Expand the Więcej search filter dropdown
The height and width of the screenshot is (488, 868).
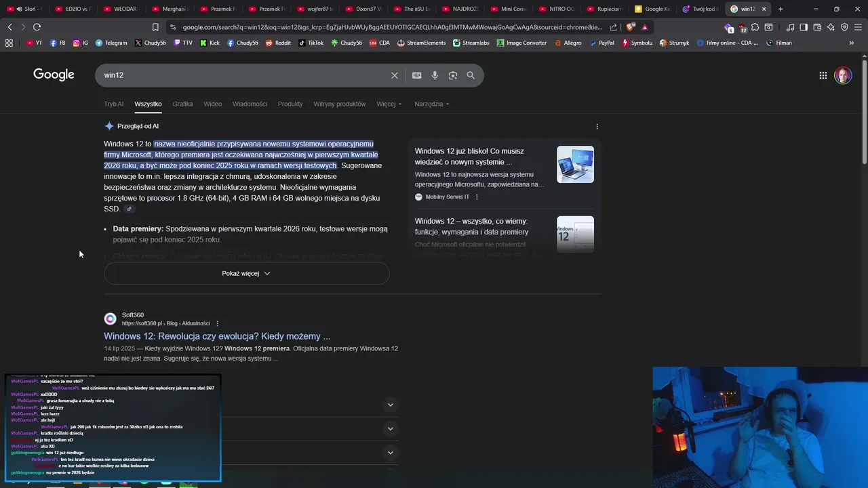coord(389,104)
